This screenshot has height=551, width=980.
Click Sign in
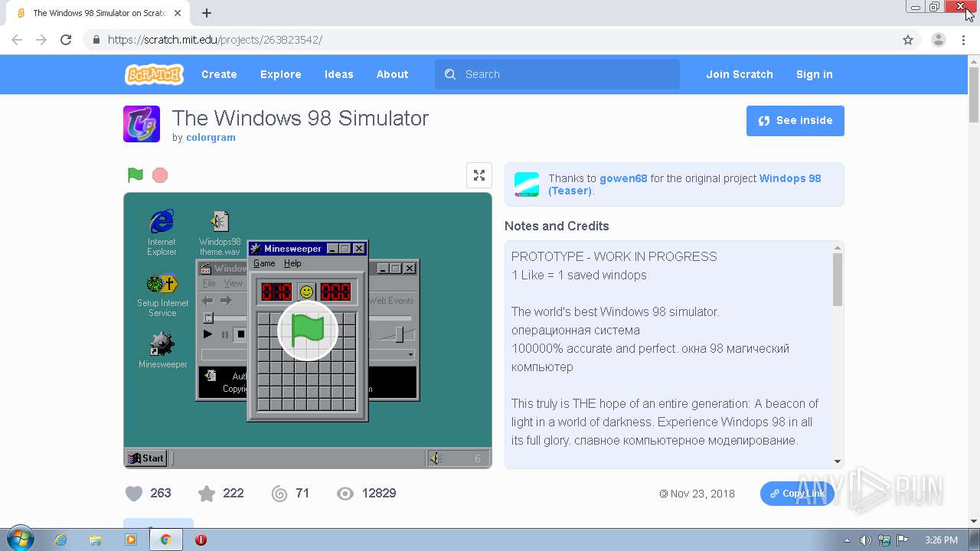(815, 74)
